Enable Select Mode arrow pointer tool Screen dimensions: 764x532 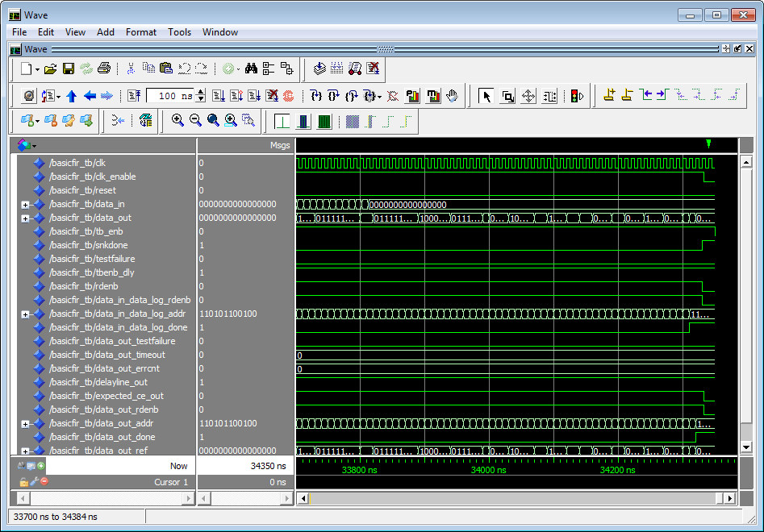(x=486, y=96)
